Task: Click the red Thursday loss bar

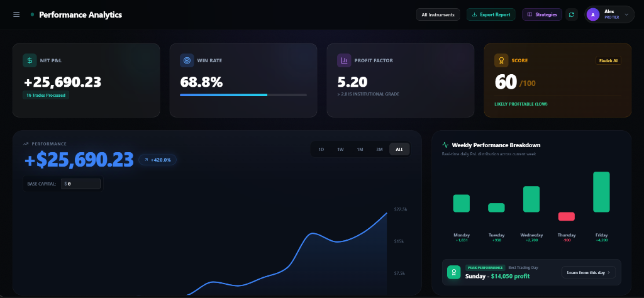Action: pos(567,216)
